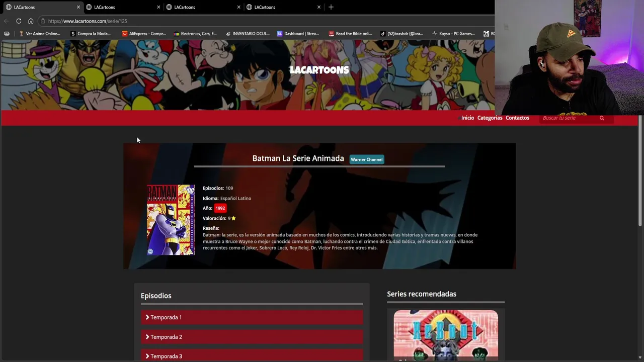The image size is (644, 362).
Task: Go back using browser back arrow
Action: (6, 21)
